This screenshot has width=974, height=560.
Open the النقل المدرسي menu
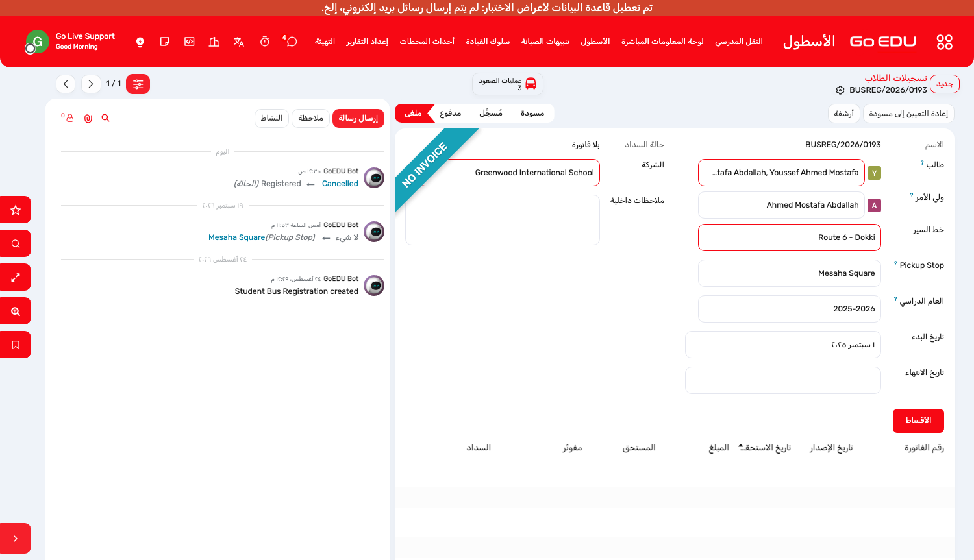pos(739,42)
